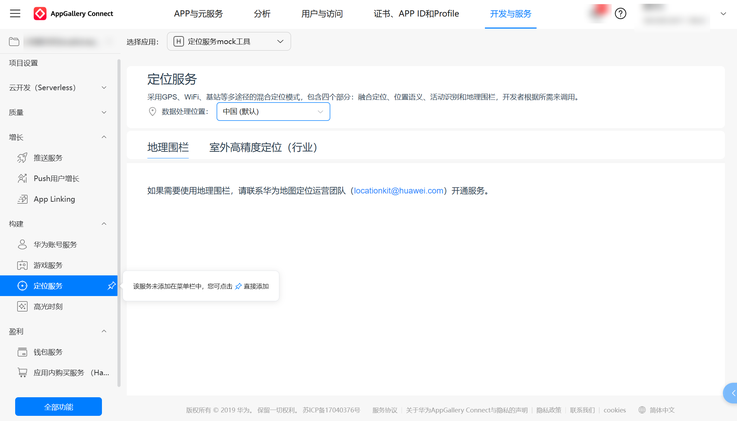Click the App Linking sidebar icon

pos(22,199)
